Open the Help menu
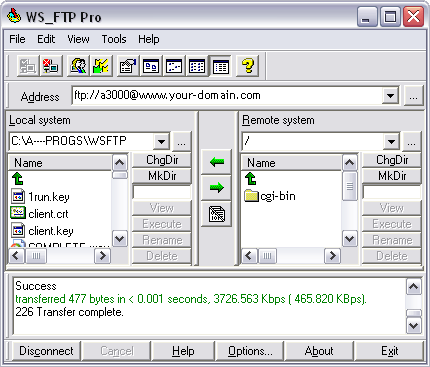The width and height of the screenshot is (430, 367). 149,39
